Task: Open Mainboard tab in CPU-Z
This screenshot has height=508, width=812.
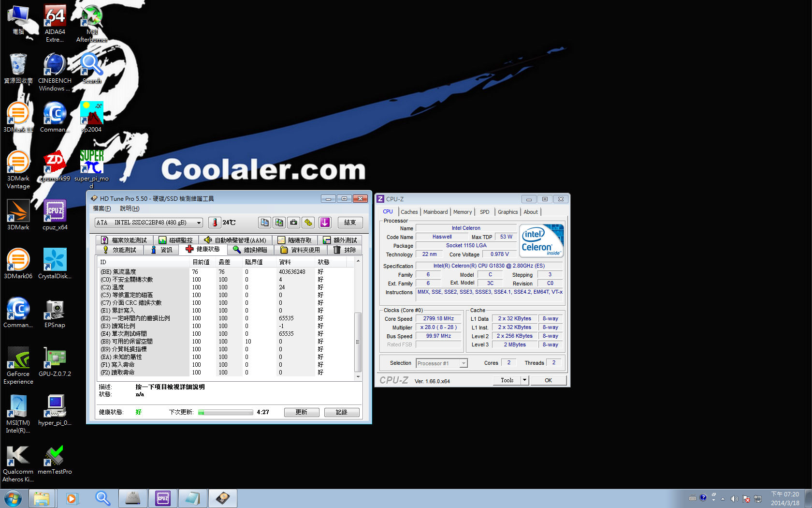Action: pos(435,212)
